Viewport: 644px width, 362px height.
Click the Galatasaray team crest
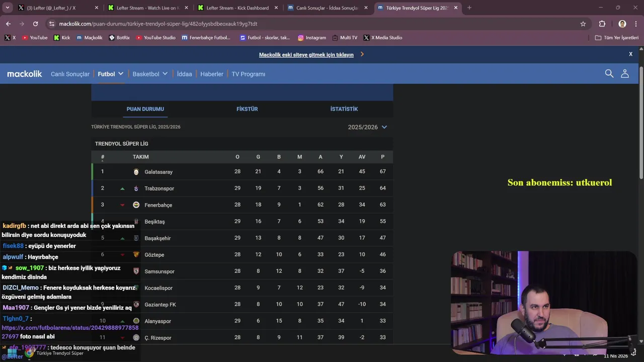136,172
